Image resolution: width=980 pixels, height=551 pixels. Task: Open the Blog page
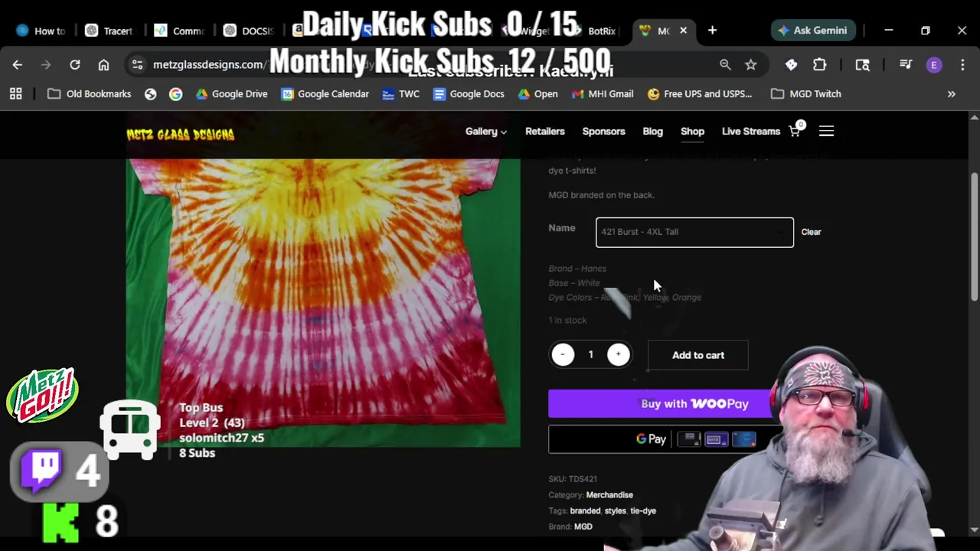(x=653, y=132)
